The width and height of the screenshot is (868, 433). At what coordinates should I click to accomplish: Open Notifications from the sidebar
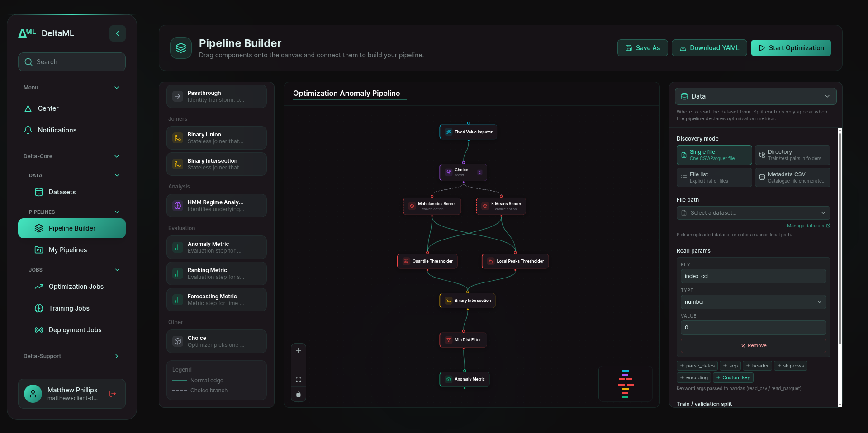[72, 130]
